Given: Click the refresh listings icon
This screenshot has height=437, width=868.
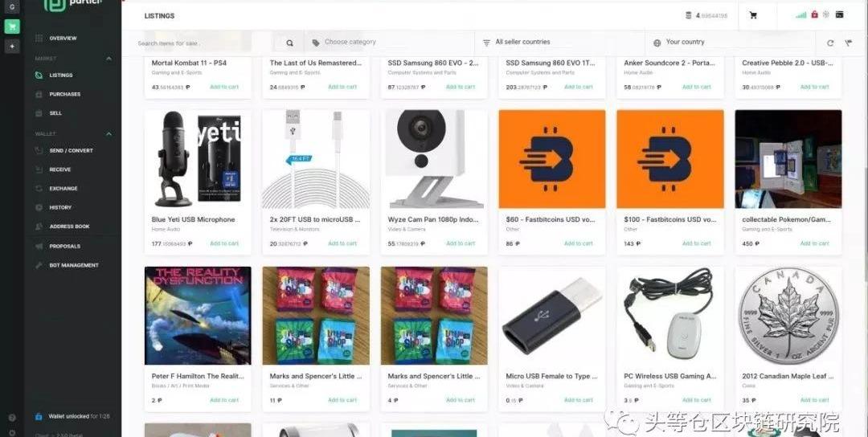Looking at the screenshot, I should (829, 43).
